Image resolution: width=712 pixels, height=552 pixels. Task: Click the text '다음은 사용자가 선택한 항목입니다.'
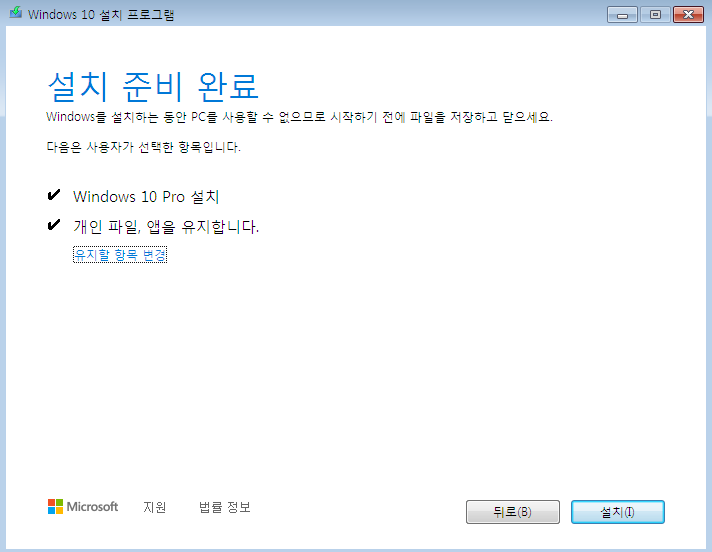point(143,147)
